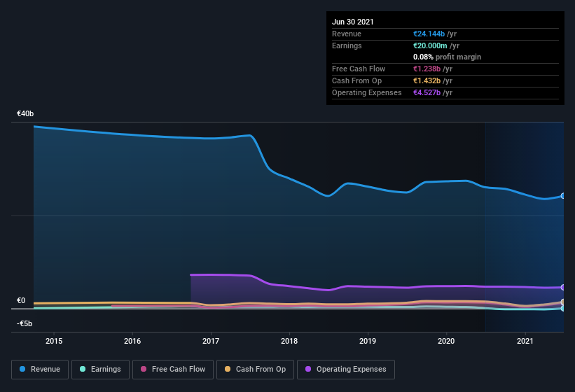Toggle the Cash From Op legend button
This screenshot has width=575, height=392.
point(255,370)
